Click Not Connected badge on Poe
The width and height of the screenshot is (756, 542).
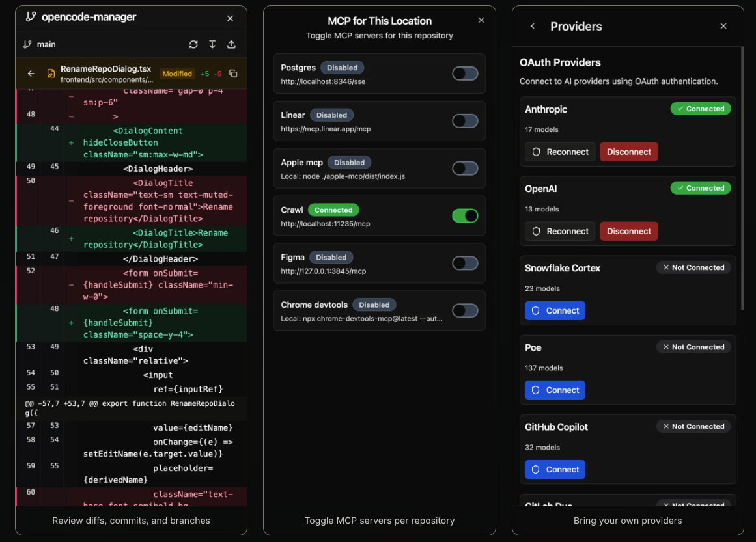point(693,347)
